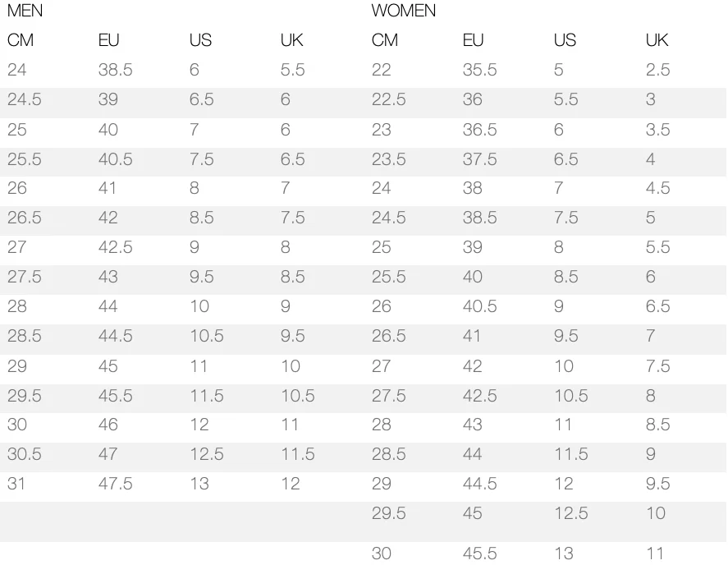Click the UK column header under WOMEN
This screenshot has width=728, height=565.
pyautogui.click(x=657, y=40)
